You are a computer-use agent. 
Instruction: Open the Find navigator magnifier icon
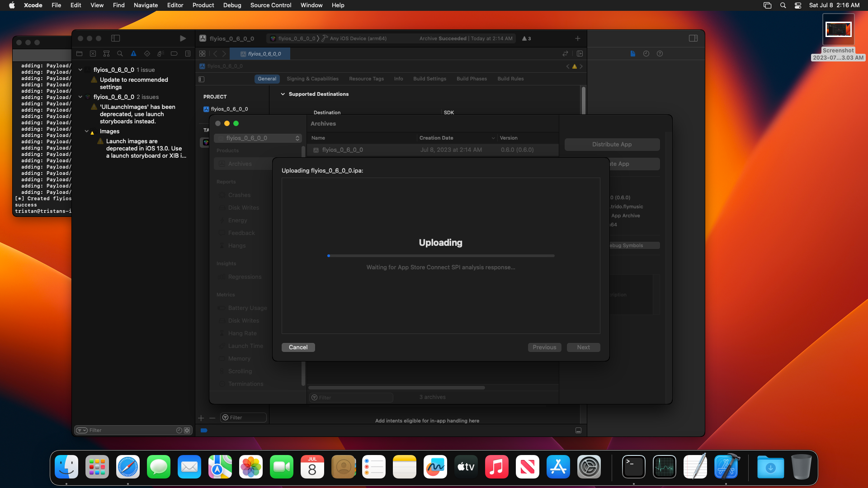120,53
